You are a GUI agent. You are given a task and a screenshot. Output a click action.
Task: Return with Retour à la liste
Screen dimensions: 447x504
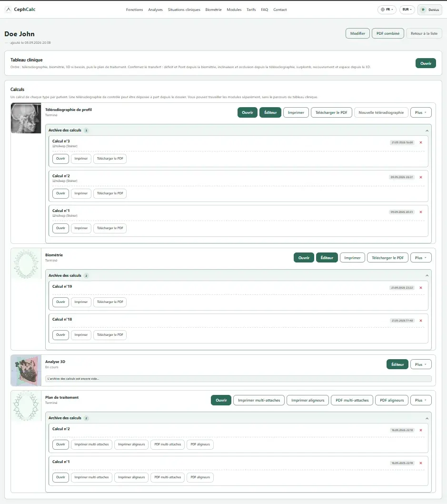(x=424, y=33)
